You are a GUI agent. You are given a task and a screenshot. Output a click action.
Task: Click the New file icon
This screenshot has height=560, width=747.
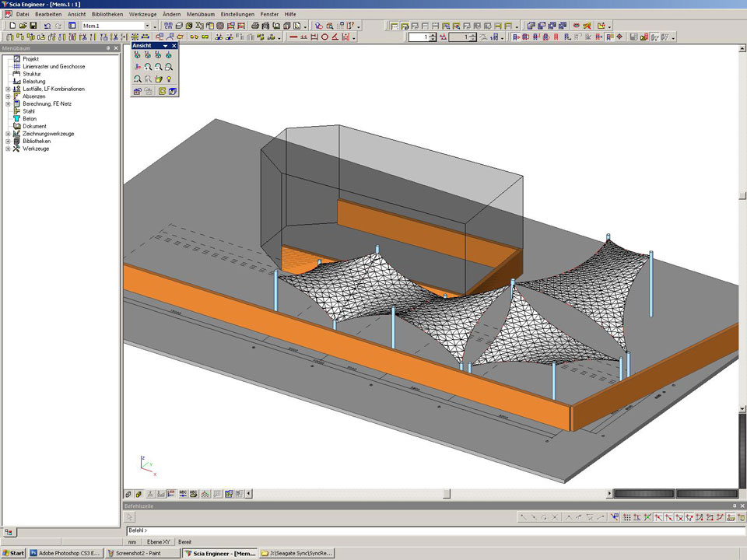(12, 26)
